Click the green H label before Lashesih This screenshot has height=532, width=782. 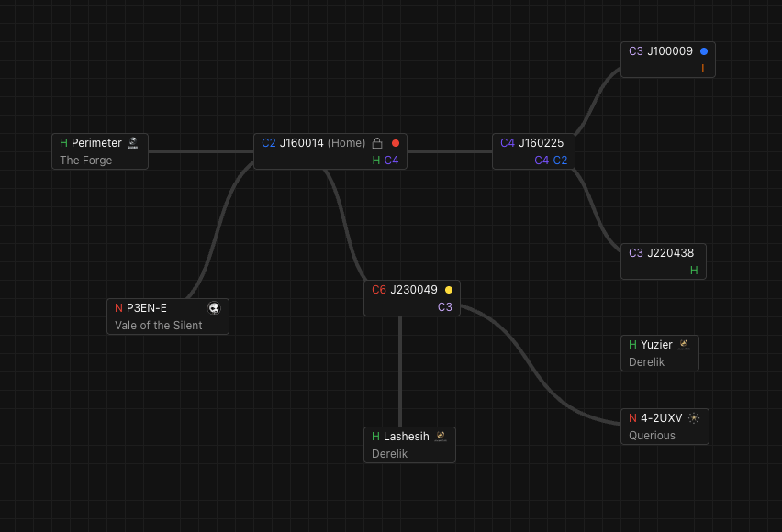coord(376,437)
